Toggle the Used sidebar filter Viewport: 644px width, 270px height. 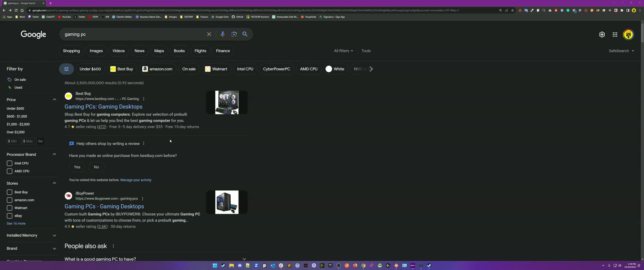pos(15,88)
